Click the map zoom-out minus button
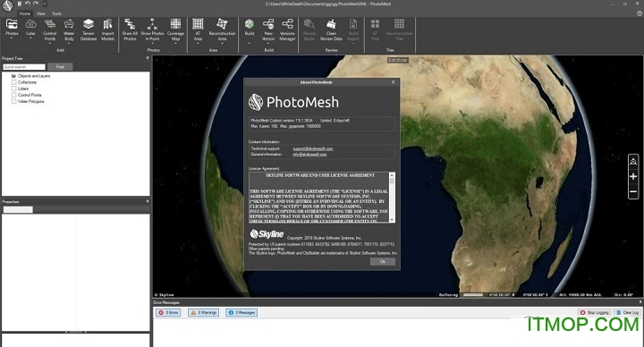Image resolution: width=644 pixels, height=347 pixels. [633, 191]
